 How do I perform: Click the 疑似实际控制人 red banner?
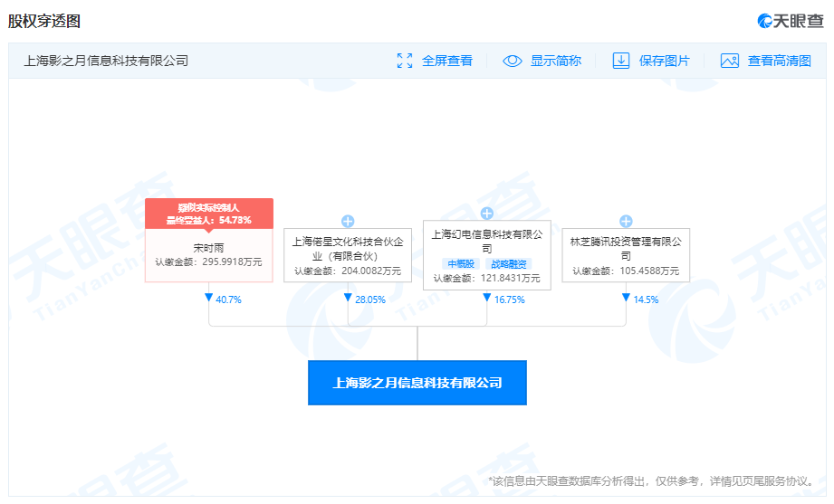pyautogui.click(x=209, y=214)
